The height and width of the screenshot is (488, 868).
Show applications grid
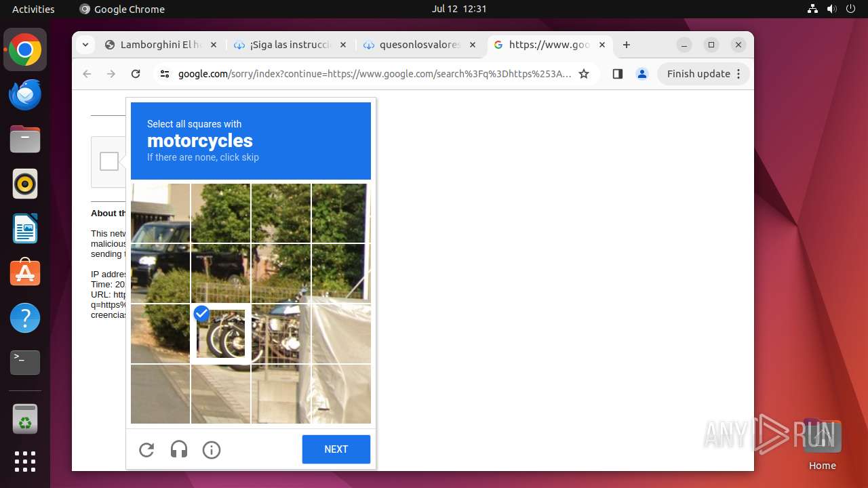point(25,462)
